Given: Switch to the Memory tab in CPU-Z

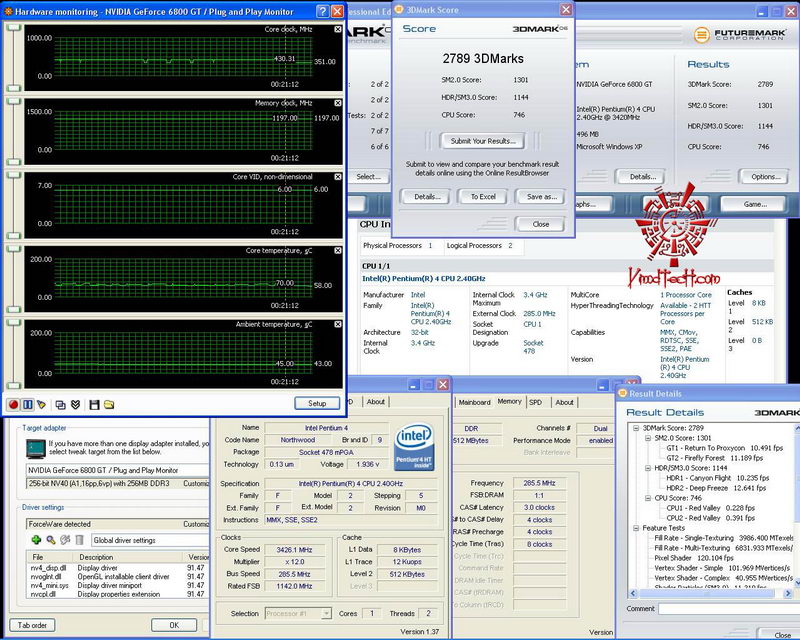Looking at the screenshot, I should click(509, 402).
